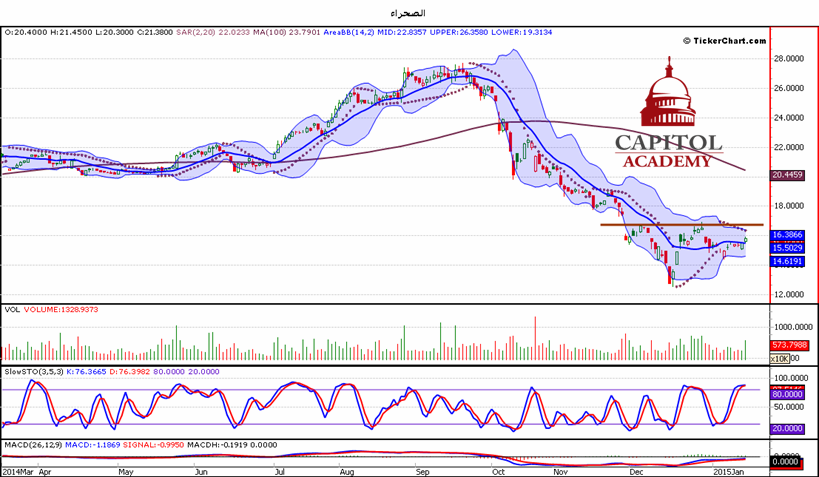
Task: Click the 100.0000 stochastic axis label
Action: (791, 378)
